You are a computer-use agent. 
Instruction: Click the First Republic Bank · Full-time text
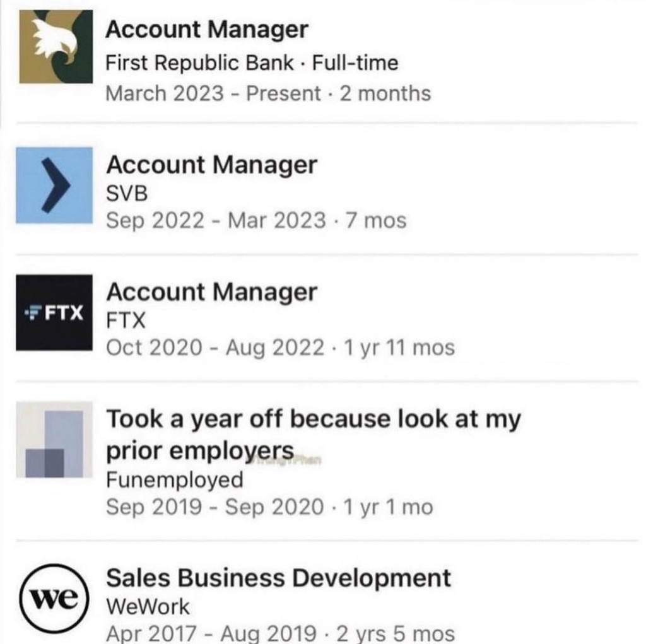click(x=252, y=63)
